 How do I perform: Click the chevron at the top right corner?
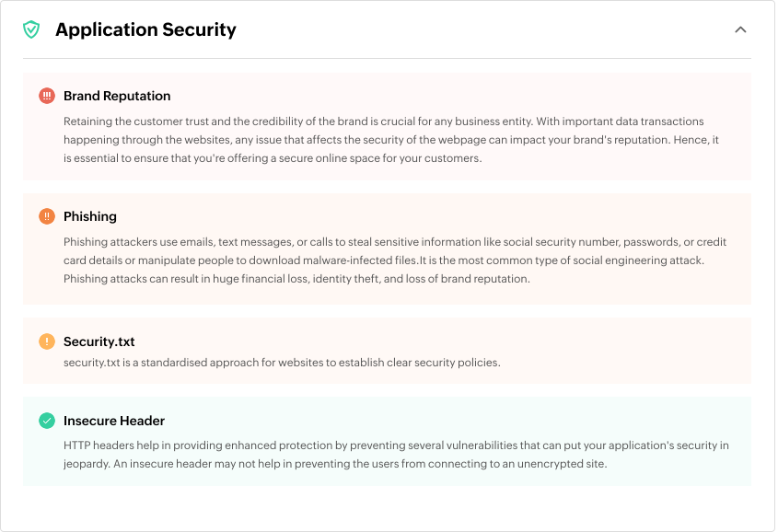pyautogui.click(x=741, y=29)
